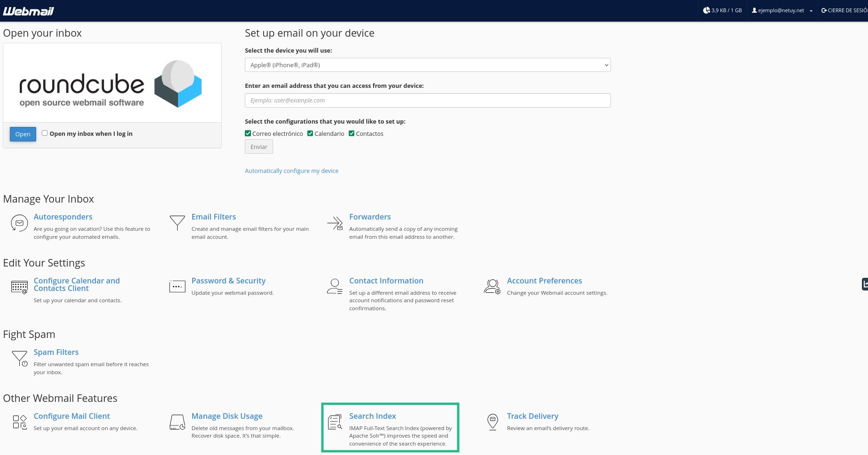Click the Email Filters funnel icon
The width and height of the screenshot is (868, 455).
coord(177,222)
